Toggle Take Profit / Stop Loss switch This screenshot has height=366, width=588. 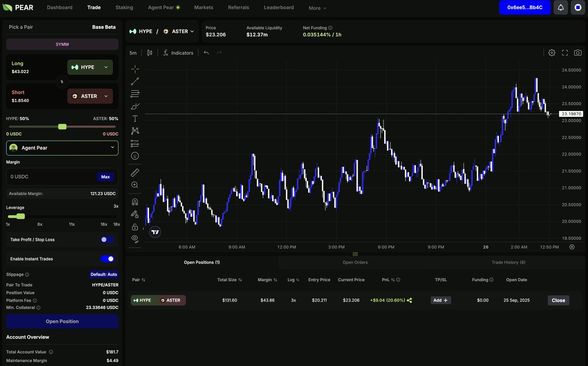coord(108,239)
